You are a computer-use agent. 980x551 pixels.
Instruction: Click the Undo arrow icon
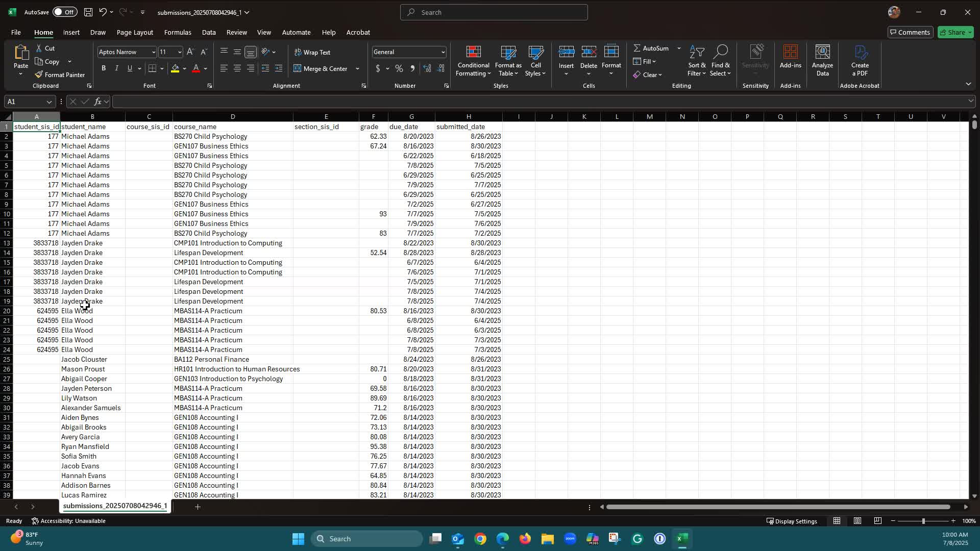103,12
